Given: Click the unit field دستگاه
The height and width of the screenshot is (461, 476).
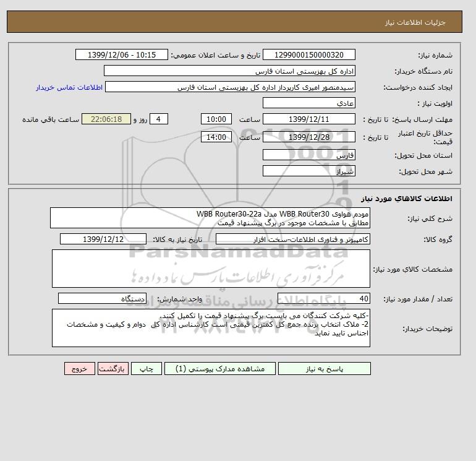Looking at the screenshot, I should [x=102, y=298].
